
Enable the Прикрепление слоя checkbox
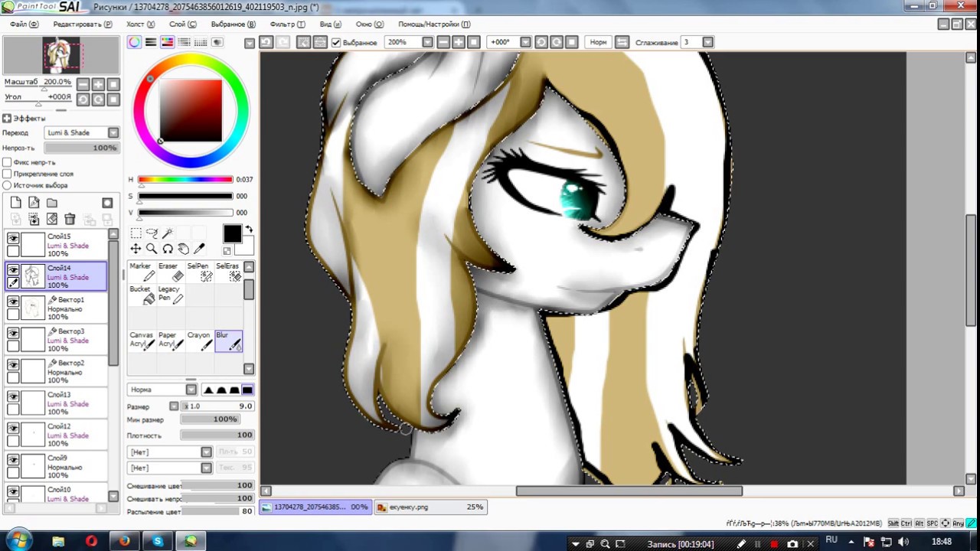click(7, 174)
